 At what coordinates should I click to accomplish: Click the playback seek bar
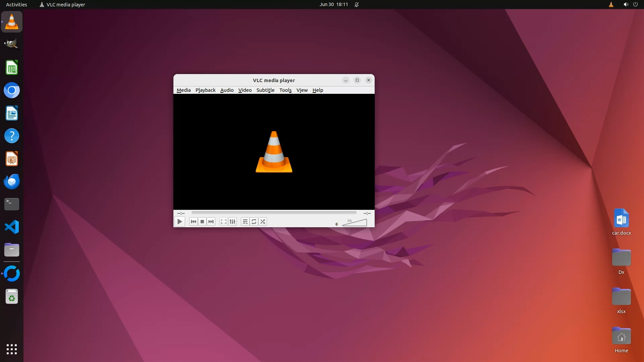point(274,213)
